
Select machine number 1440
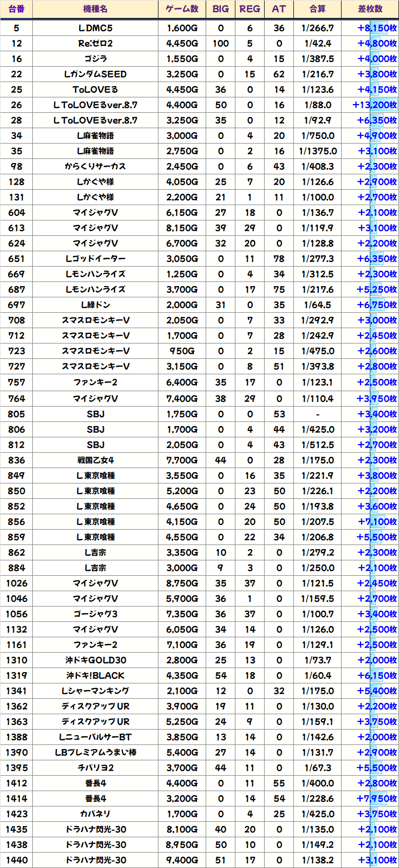(16, 860)
